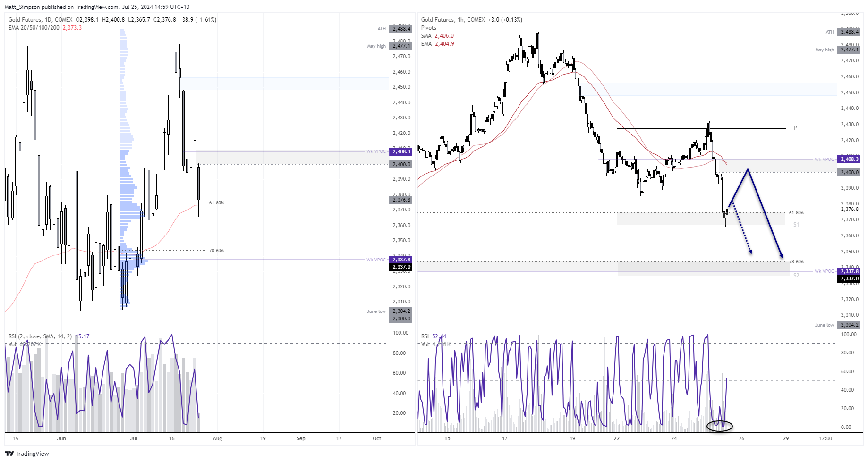Click the Vol legend under the daily RSI legend

click(25, 344)
